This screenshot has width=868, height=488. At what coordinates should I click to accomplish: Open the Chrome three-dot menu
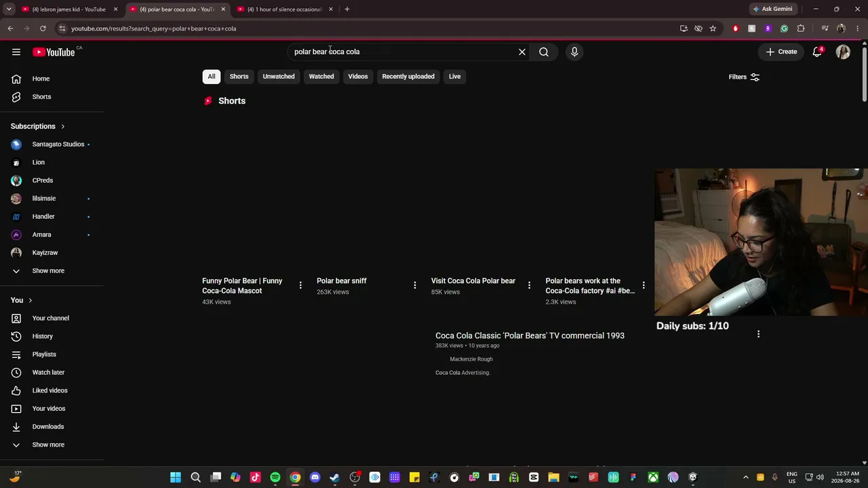(x=857, y=28)
